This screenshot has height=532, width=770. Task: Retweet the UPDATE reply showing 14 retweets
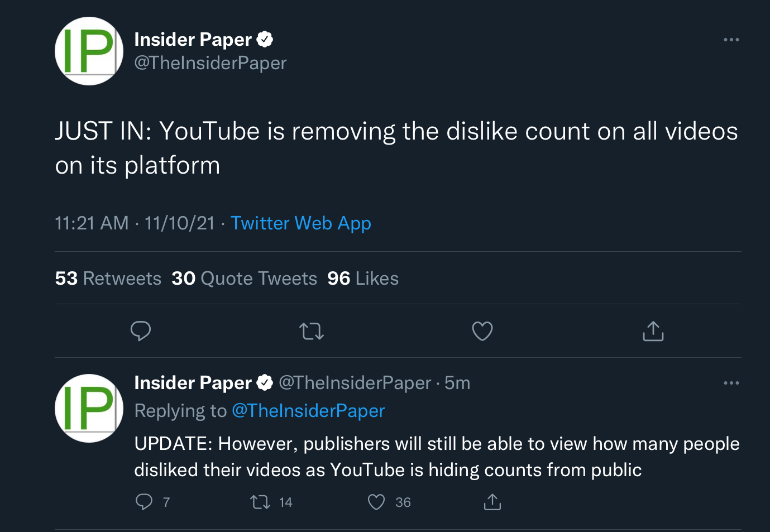271,502
